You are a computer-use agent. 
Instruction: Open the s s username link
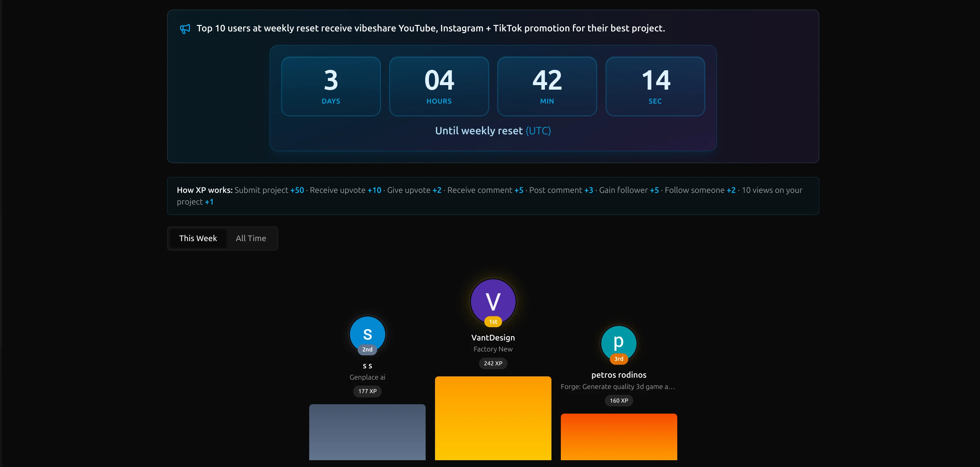point(367,366)
